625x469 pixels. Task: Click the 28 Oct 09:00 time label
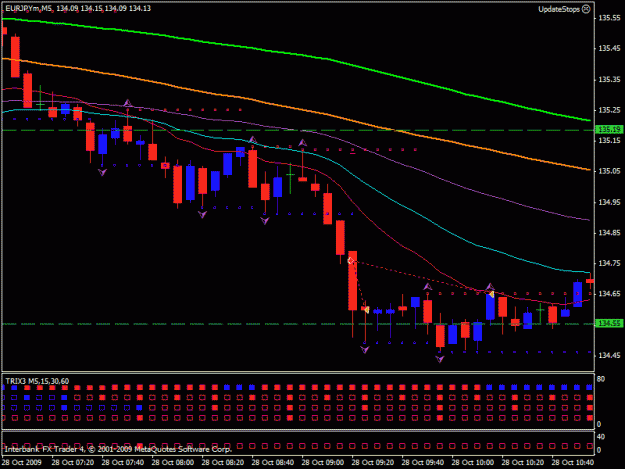pos(323,462)
